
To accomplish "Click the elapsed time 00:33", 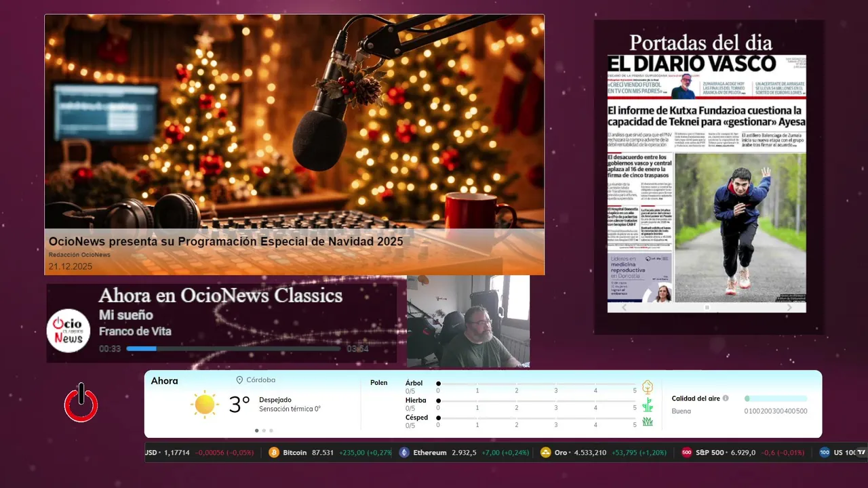I will [110, 349].
